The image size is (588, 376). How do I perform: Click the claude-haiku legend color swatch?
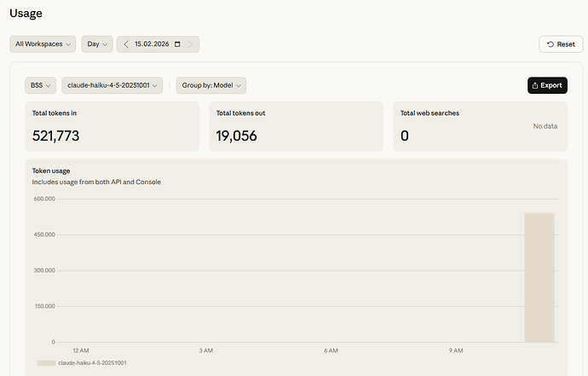tap(46, 363)
